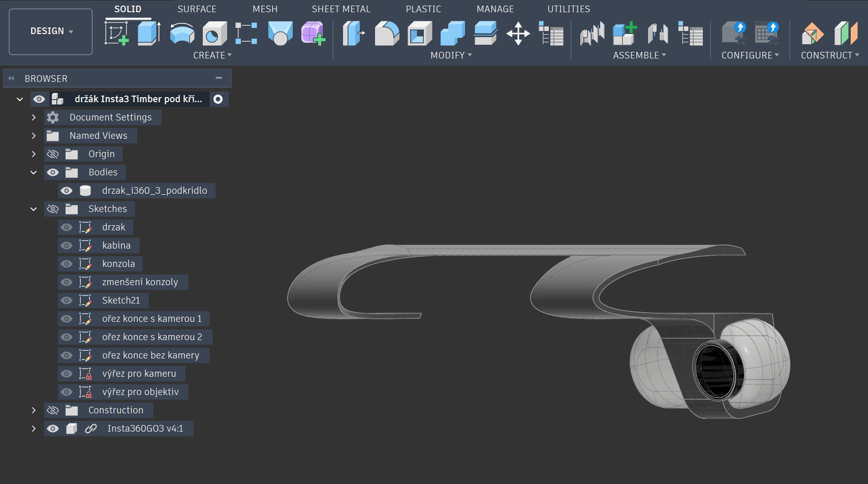Image resolution: width=868 pixels, height=484 pixels.
Task: Open the MODIFY menu
Action: [451, 55]
